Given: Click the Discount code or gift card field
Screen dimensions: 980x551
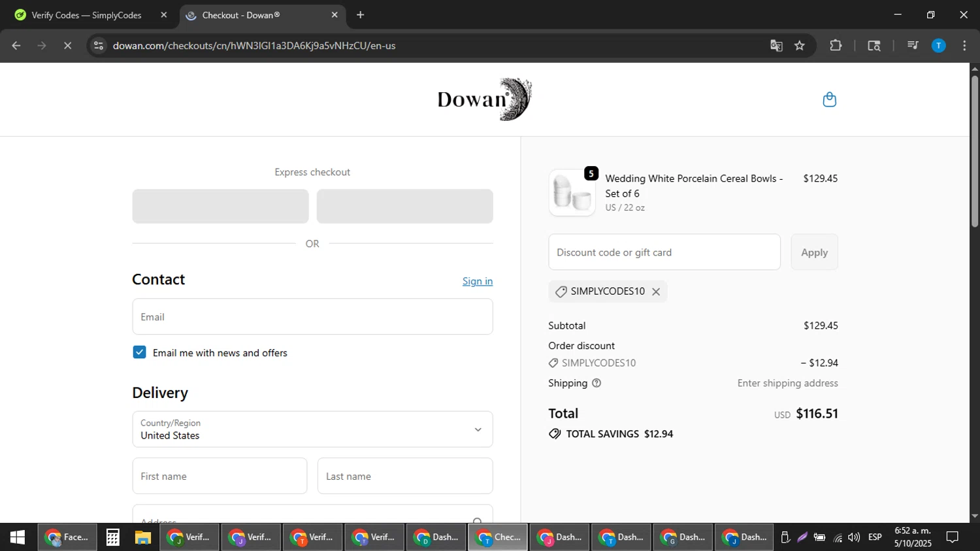Looking at the screenshot, I should click(x=664, y=252).
